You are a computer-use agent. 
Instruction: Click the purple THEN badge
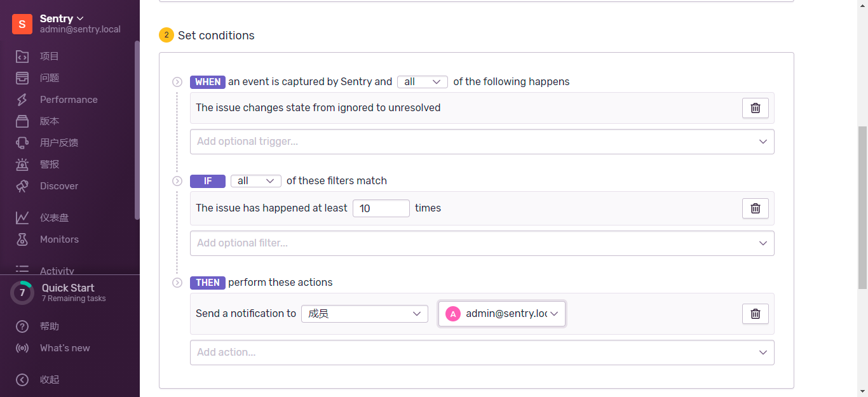click(x=208, y=283)
